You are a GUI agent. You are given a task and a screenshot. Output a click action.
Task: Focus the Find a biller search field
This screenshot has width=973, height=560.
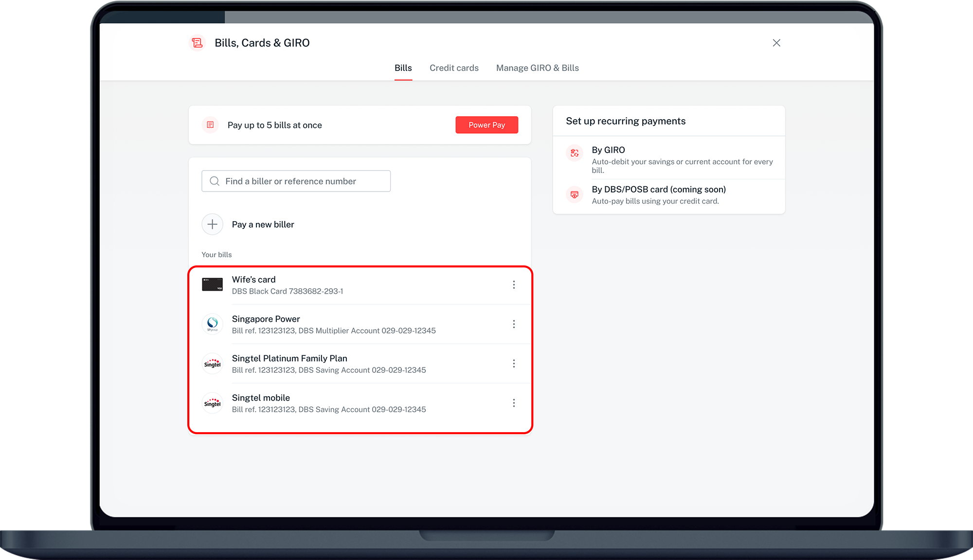tap(296, 181)
